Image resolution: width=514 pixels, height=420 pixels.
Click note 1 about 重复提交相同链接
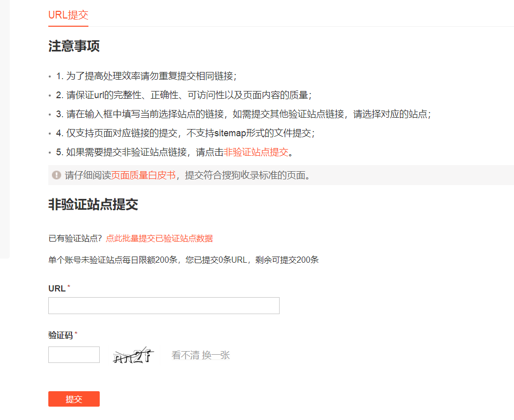click(x=146, y=76)
